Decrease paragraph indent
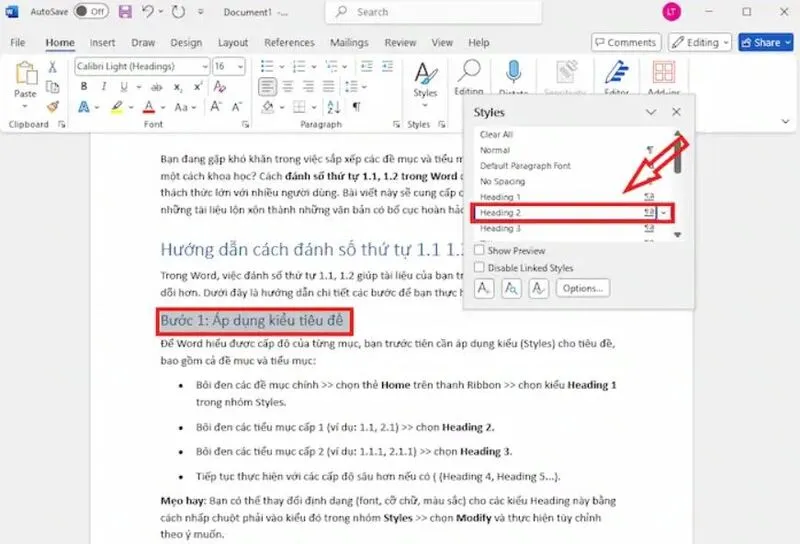 pyautogui.click(x=367, y=66)
